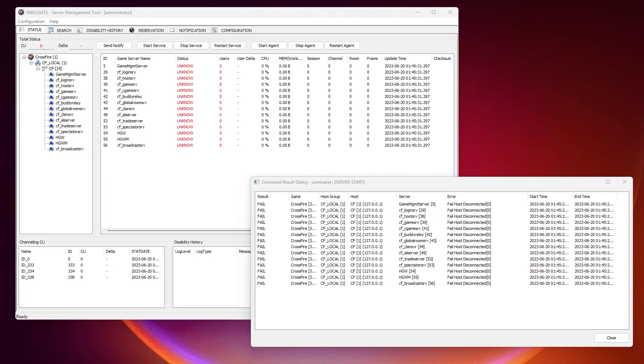The image size is (644, 364).
Task: Click the cf_cgamesrv server icon in the tree
Action: pos(51,97)
